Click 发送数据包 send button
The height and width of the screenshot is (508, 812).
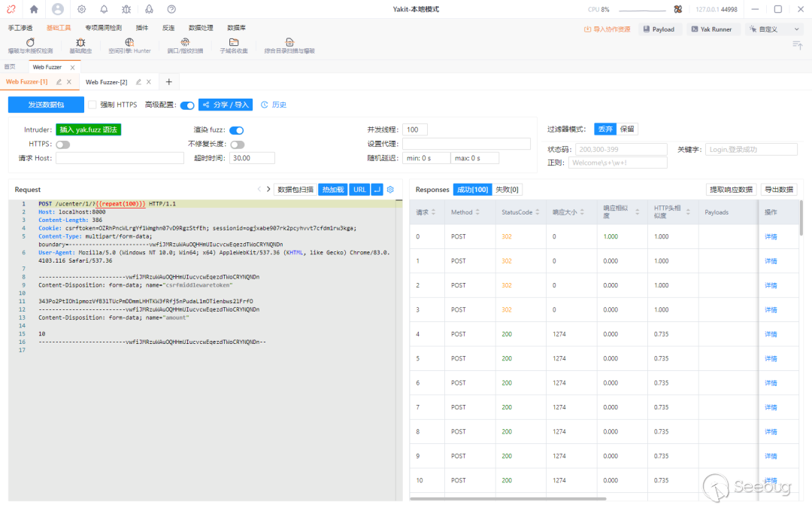(x=46, y=105)
